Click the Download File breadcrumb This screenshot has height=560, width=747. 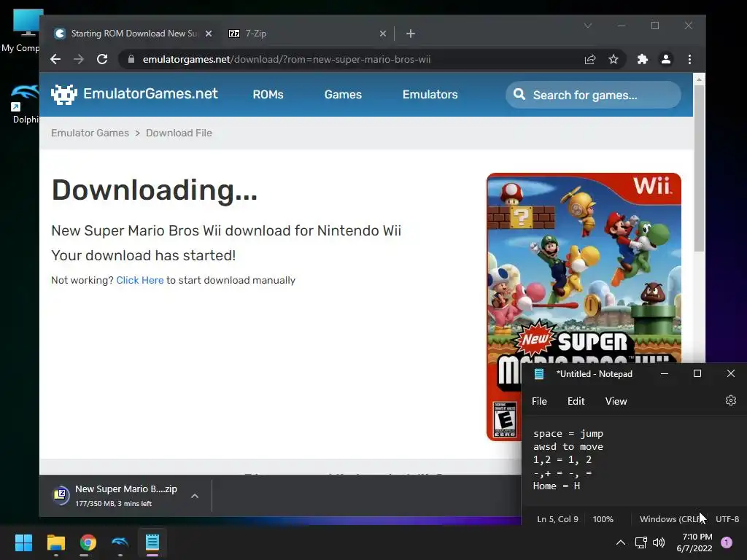(179, 133)
